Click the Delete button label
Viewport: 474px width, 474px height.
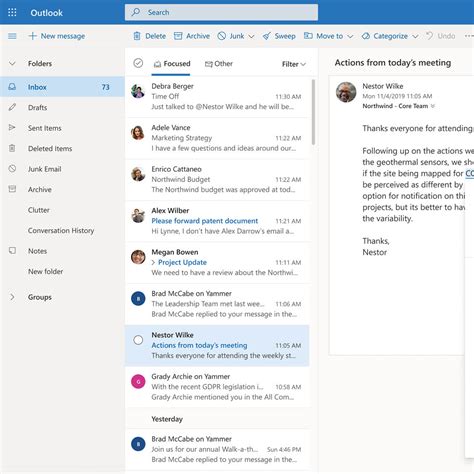tap(156, 36)
